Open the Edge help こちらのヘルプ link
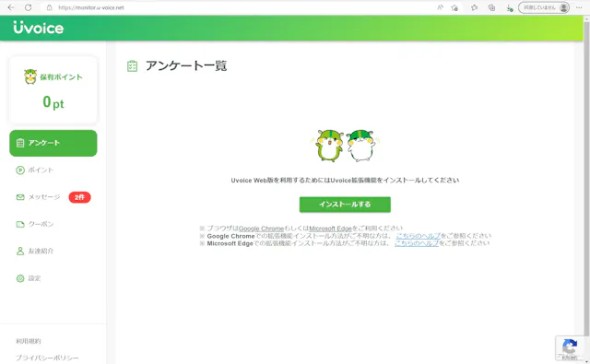 [417, 243]
